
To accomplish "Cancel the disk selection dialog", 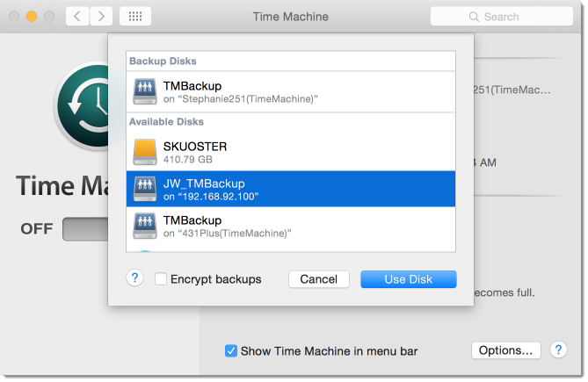I will tap(318, 279).
